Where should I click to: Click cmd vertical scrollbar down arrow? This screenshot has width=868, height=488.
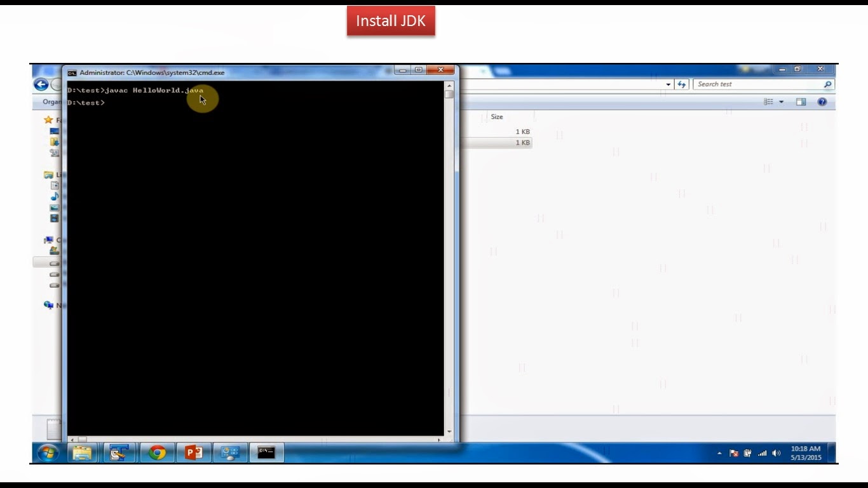tap(449, 431)
